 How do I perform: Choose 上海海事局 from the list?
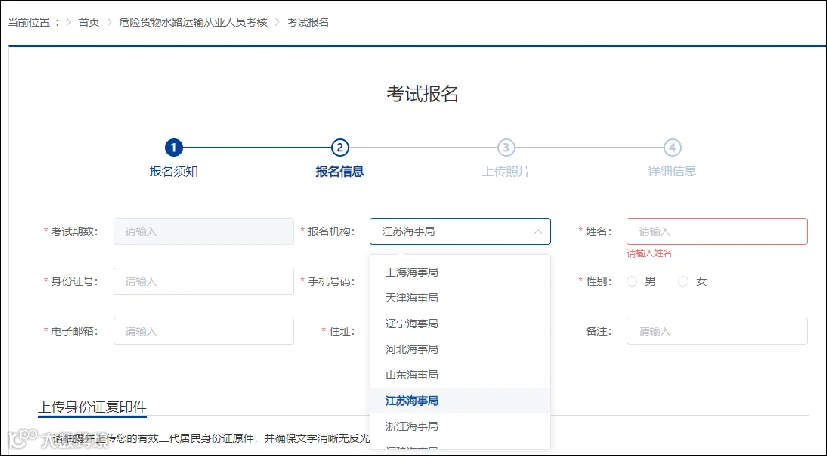point(460,273)
